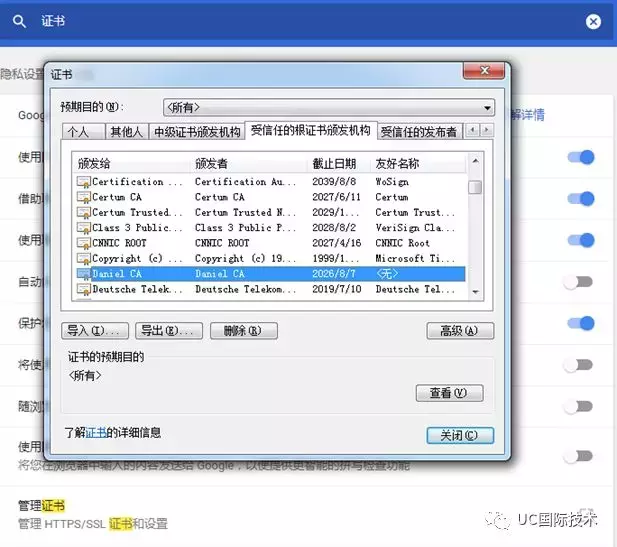Sort by the 颁发给 column header
Viewport: 617px width, 547px height.
point(131,163)
